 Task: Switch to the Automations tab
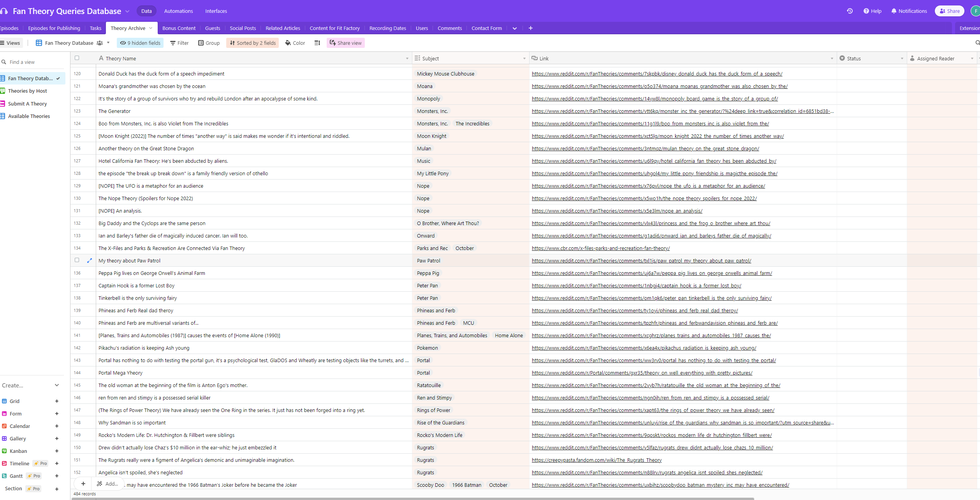[x=178, y=11]
